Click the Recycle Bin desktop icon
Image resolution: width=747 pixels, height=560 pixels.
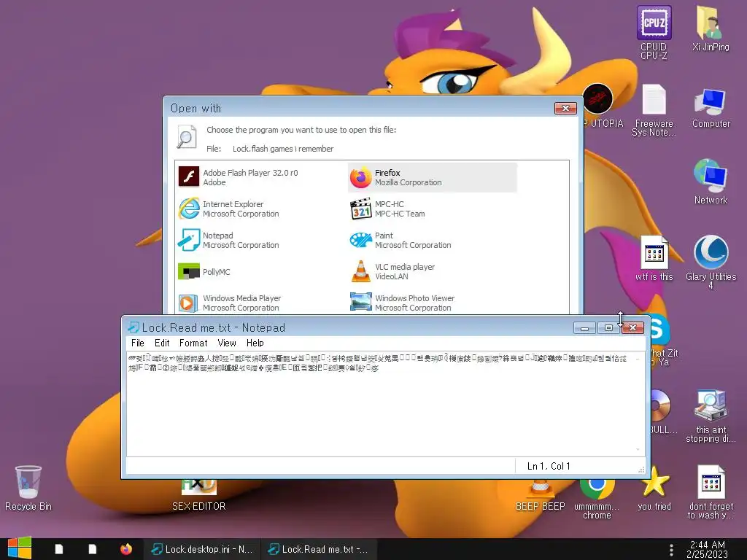[28, 488]
